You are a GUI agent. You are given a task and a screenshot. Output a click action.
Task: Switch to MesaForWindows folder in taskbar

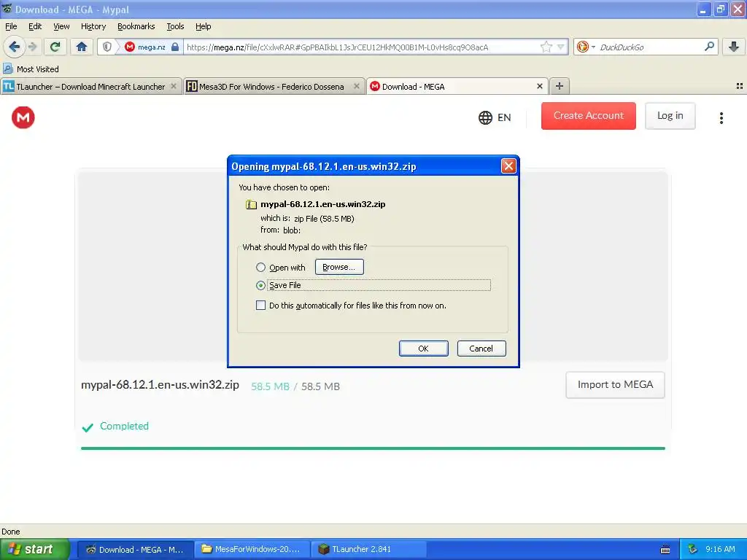point(252,550)
